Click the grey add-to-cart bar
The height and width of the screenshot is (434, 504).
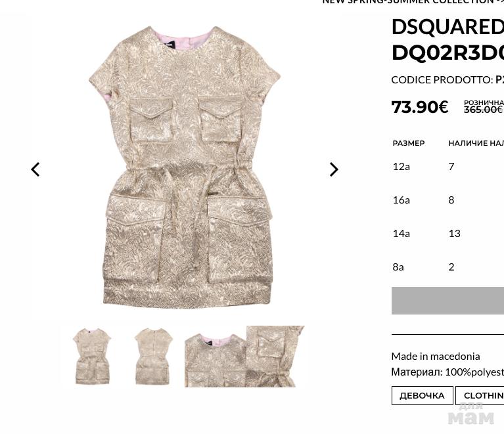tap(447, 301)
